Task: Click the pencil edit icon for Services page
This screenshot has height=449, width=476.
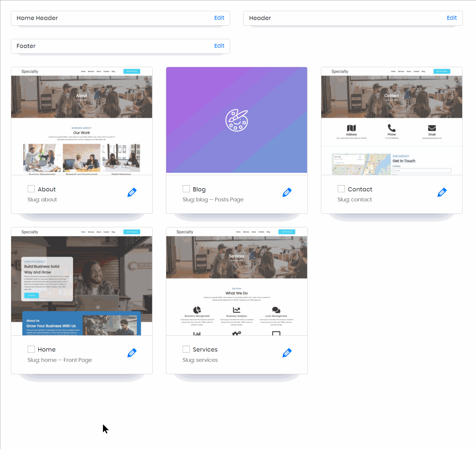Action: (x=287, y=353)
